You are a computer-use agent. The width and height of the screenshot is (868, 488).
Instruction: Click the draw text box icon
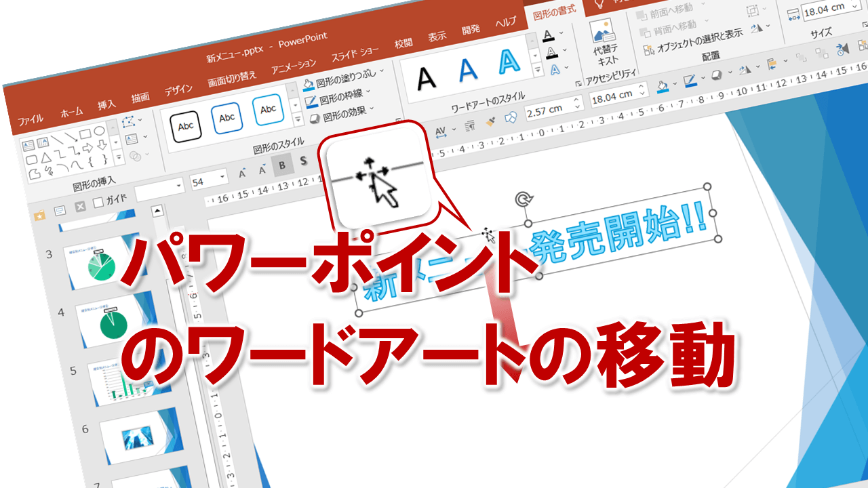click(132, 138)
